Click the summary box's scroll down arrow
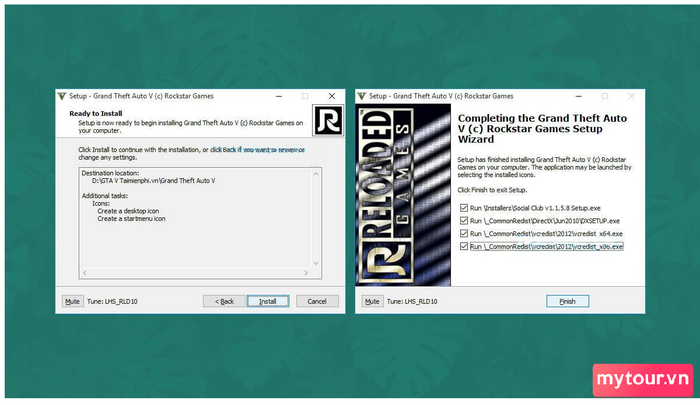The width and height of the screenshot is (700, 405). (316, 263)
